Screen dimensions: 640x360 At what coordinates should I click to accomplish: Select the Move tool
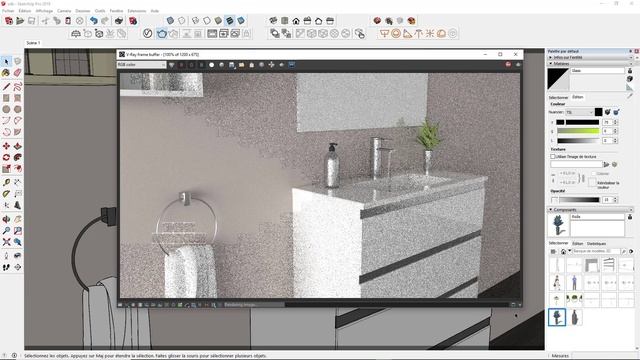pos(6,146)
